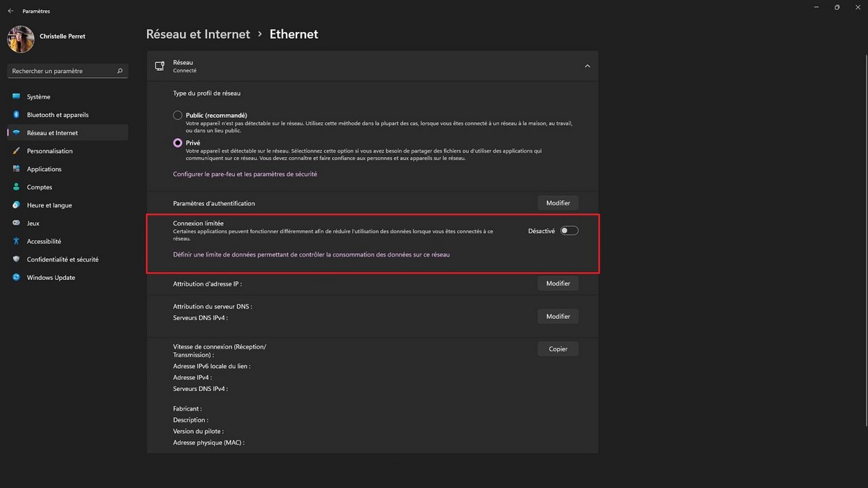Click Modifier for Attribution d'adresse IP
This screenshot has width=868, height=488.
pyautogui.click(x=557, y=283)
